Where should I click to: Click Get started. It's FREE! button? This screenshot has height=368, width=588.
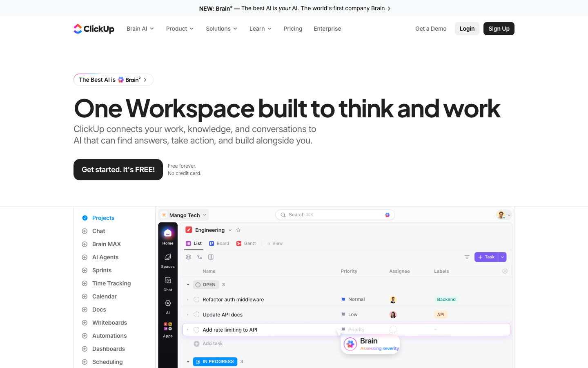[x=118, y=170]
